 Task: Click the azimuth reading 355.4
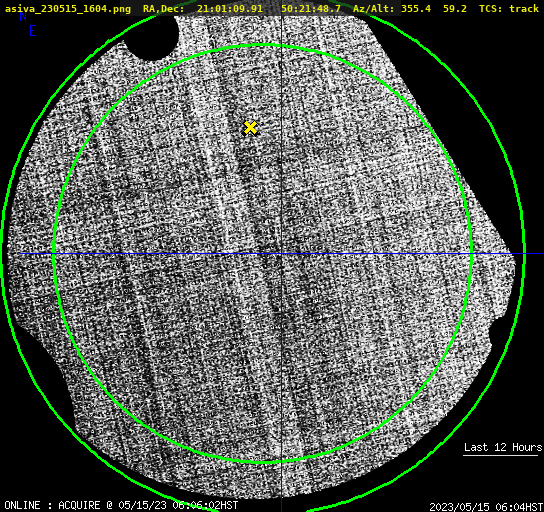tap(416, 8)
